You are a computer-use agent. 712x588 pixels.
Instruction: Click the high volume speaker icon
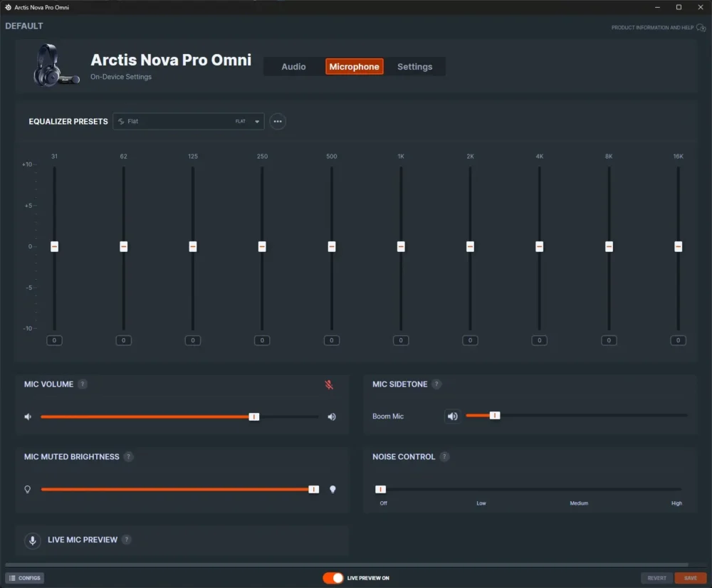(332, 416)
